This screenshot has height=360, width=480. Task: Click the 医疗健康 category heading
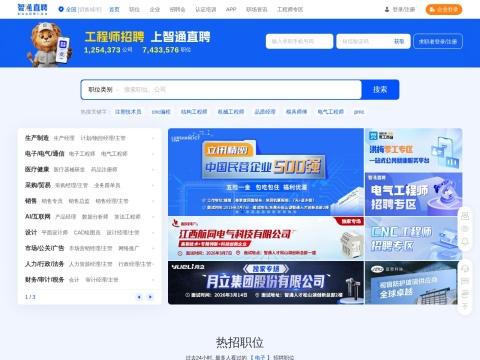pyautogui.click(x=37, y=169)
